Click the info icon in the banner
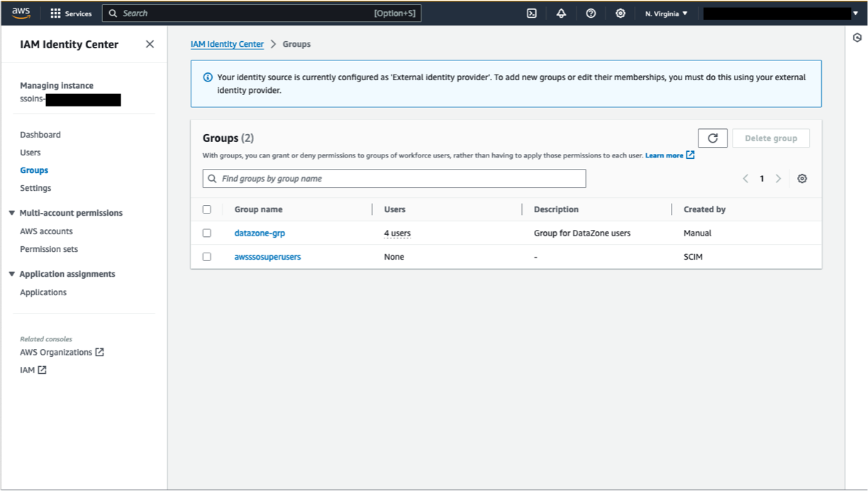868x491 pixels. (208, 77)
